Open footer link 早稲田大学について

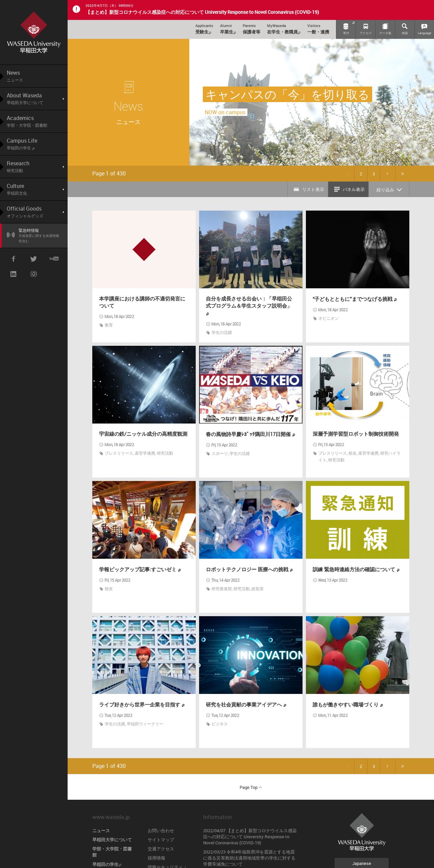coord(112,840)
